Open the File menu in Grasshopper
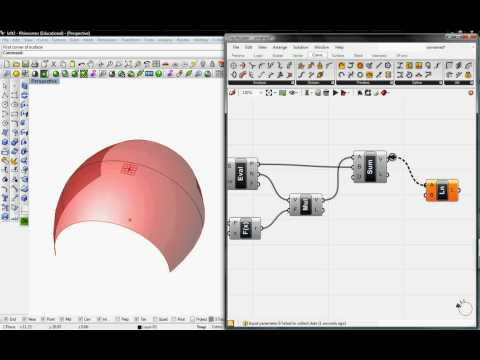480x360 pixels. [236, 47]
